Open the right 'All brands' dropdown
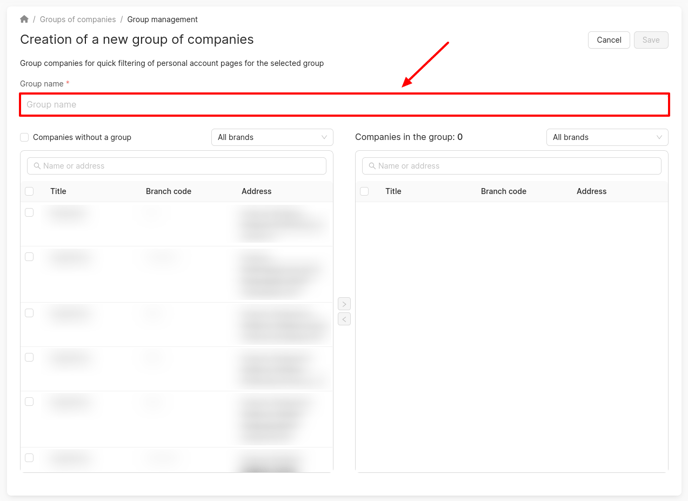Viewport: 688px width, 501px height. point(606,137)
